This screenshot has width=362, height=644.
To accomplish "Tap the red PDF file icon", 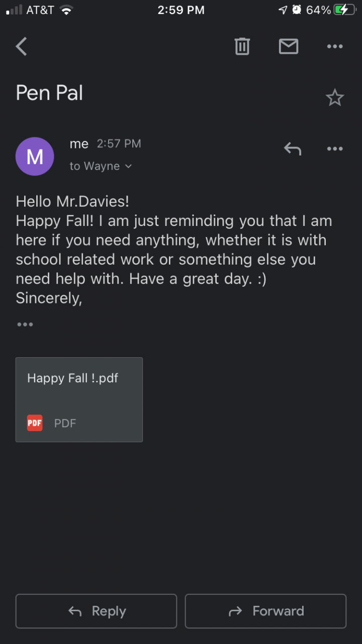I will coord(35,423).
